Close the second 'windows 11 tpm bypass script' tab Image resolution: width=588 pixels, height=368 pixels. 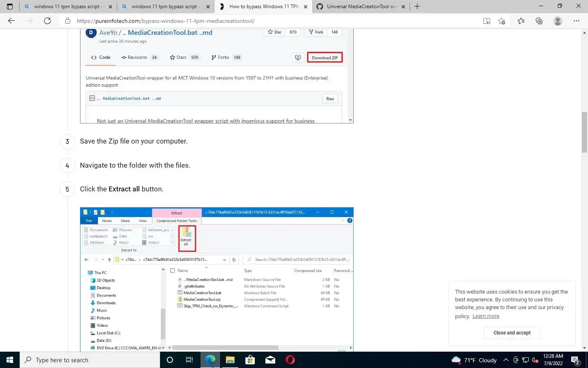[x=208, y=7]
